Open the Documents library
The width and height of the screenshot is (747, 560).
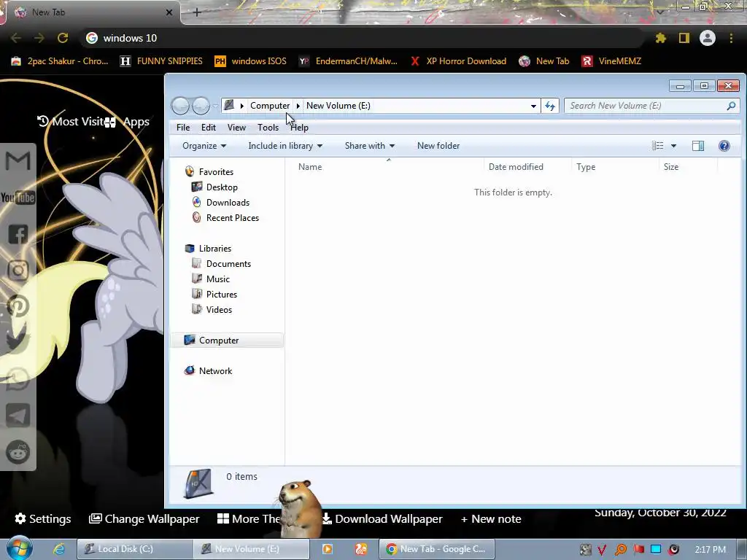(x=228, y=264)
